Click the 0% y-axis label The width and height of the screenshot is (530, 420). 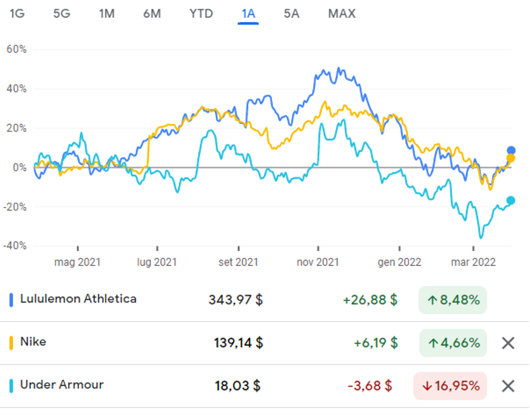(20, 167)
